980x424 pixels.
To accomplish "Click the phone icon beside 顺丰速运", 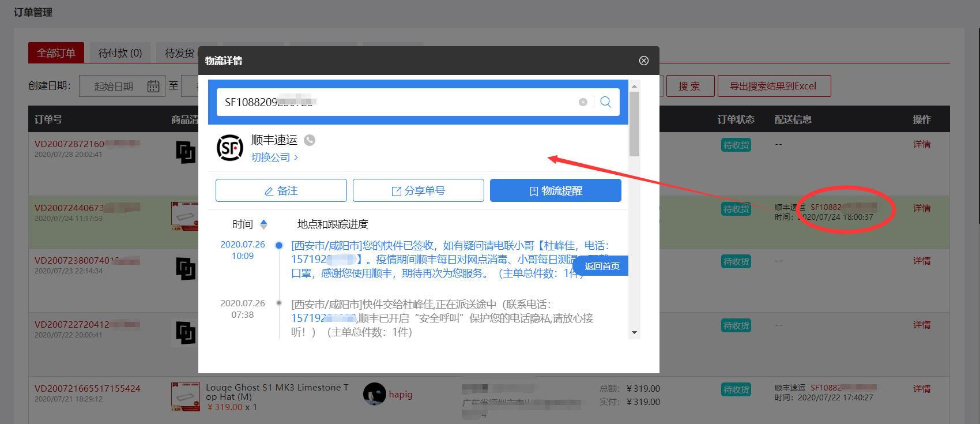I will click(x=310, y=140).
